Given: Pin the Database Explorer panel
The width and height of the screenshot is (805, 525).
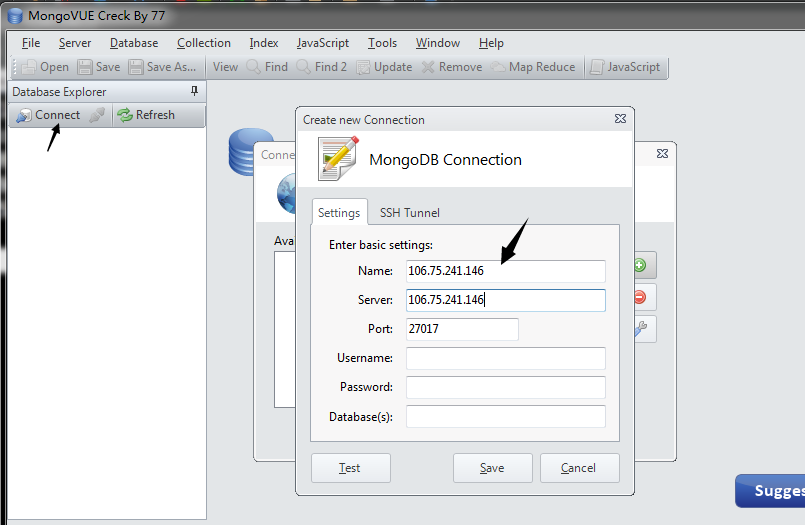Looking at the screenshot, I should pos(194,91).
